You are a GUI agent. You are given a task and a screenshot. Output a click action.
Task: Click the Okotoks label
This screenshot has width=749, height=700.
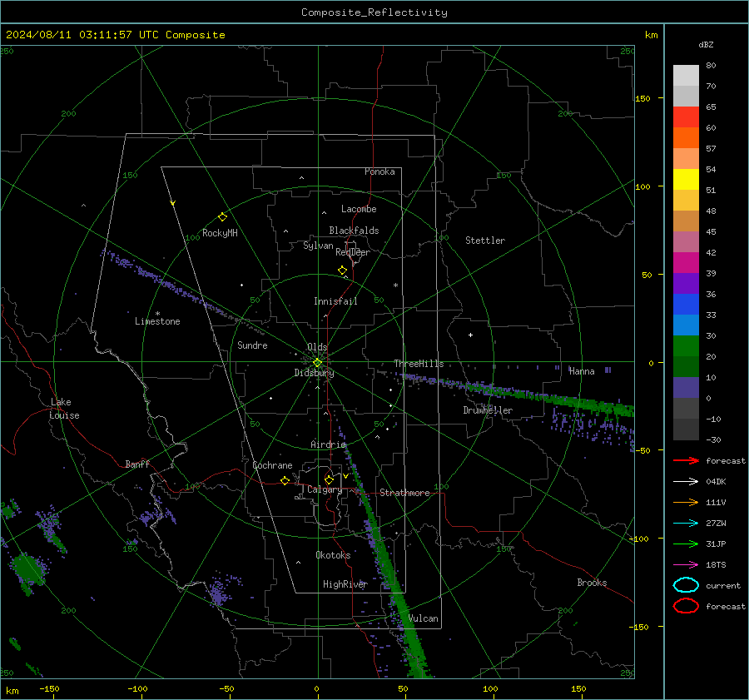333,555
